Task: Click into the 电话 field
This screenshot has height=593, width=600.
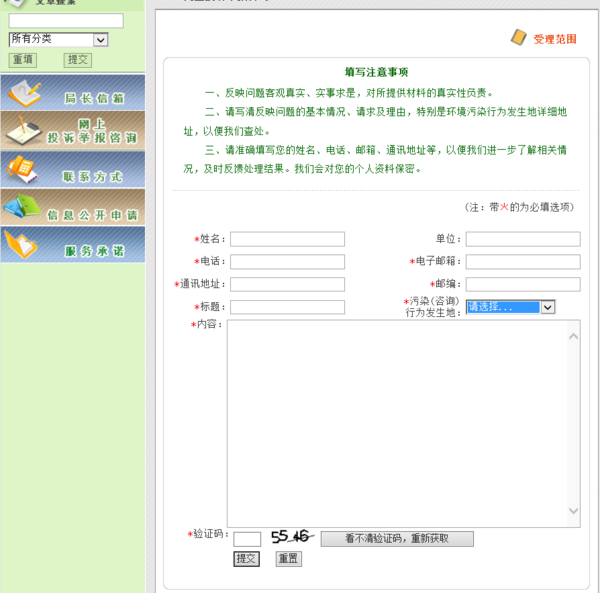Action: (287, 262)
